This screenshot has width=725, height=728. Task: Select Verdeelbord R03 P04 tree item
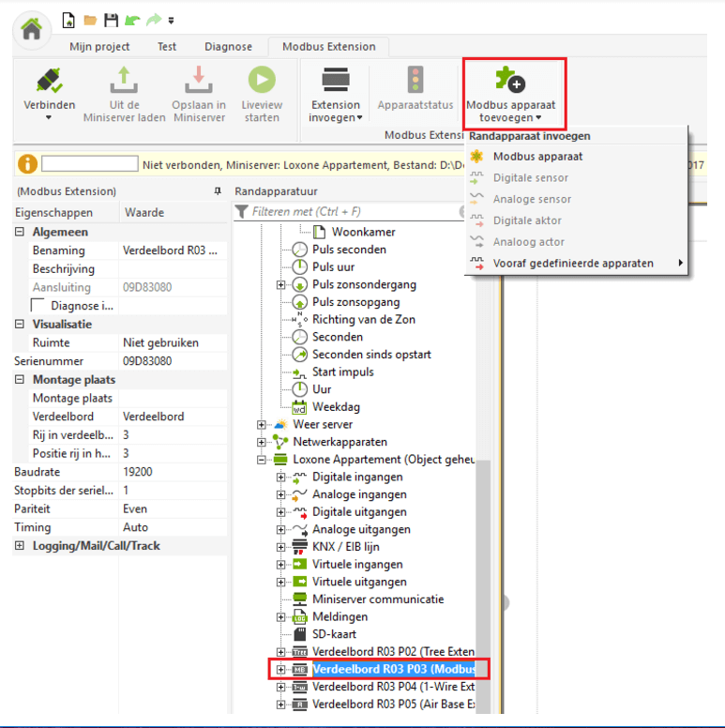tap(394, 687)
